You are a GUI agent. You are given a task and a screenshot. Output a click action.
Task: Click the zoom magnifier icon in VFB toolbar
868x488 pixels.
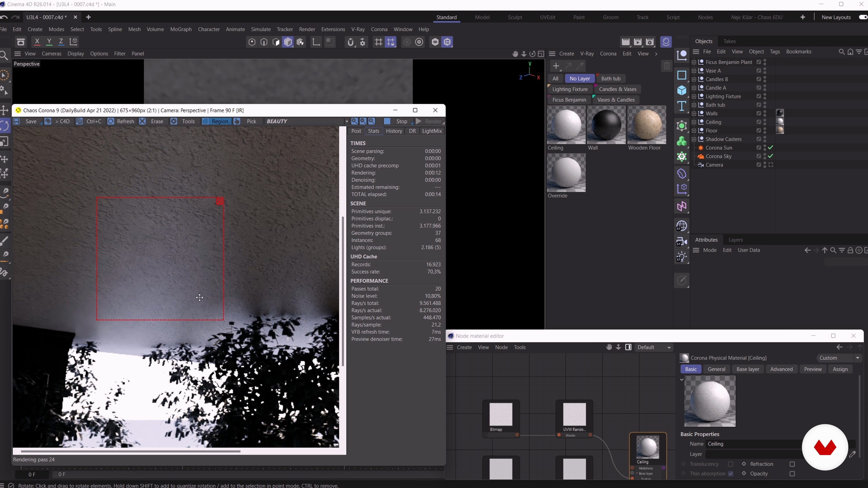pyautogui.click(x=354, y=121)
